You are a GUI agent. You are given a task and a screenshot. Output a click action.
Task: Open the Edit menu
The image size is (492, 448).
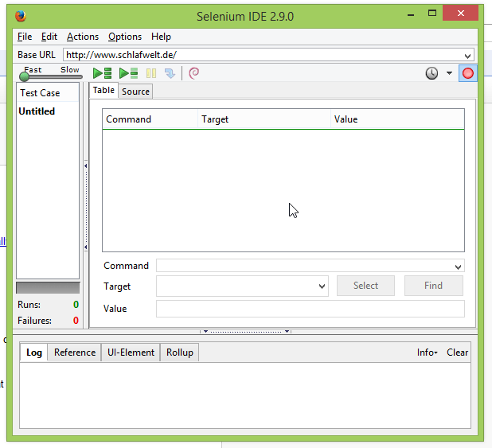click(49, 37)
